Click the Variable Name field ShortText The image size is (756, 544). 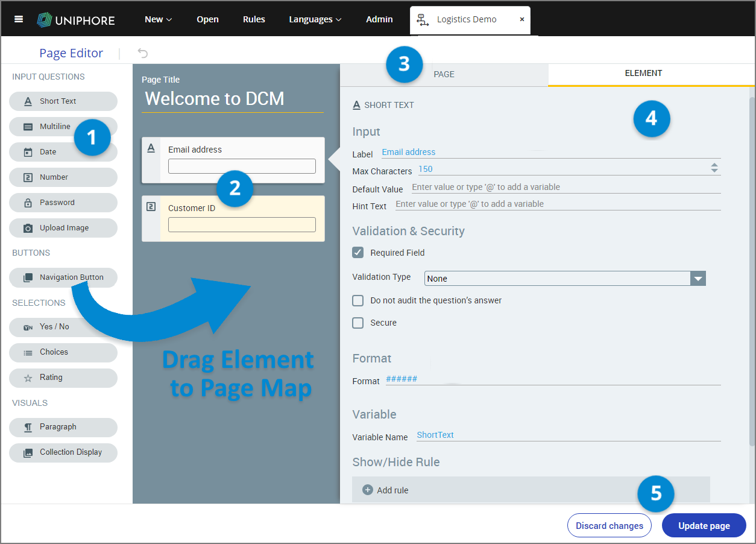(569, 435)
